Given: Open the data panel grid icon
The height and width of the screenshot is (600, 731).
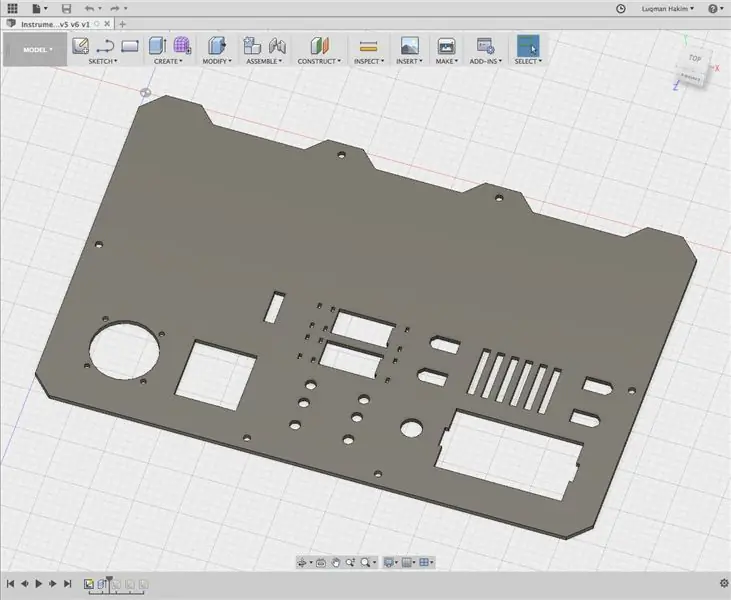Looking at the screenshot, I should tap(13, 8).
